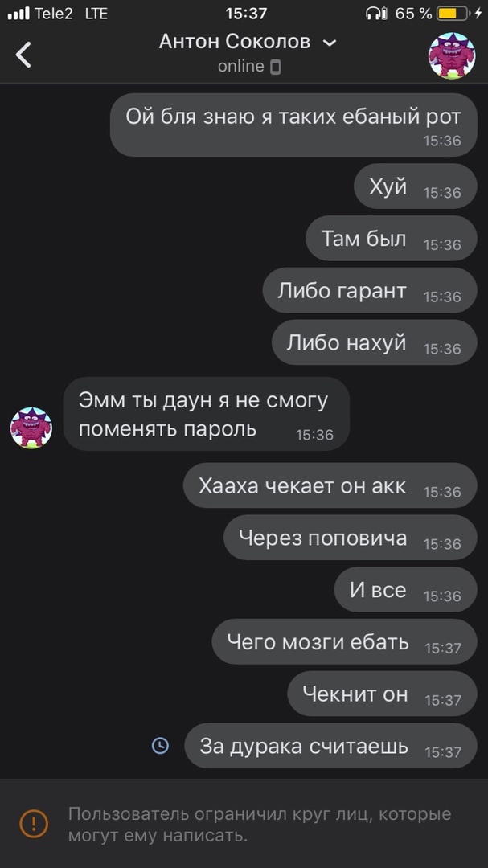The width and height of the screenshot is (488, 868).
Task: Open Антон Соколов profile avatar in header
Action: [452, 55]
